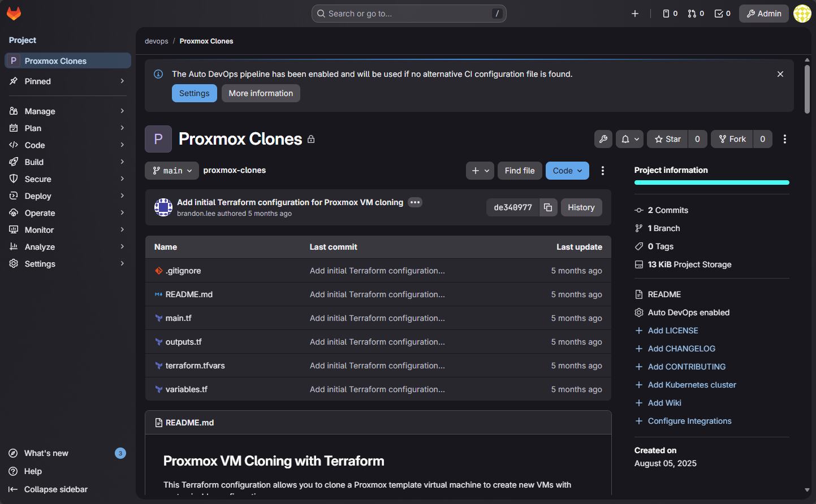This screenshot has height=504, width=816.
Task: Expand the Manage sidebar menu
Action: tap(68, 111)
